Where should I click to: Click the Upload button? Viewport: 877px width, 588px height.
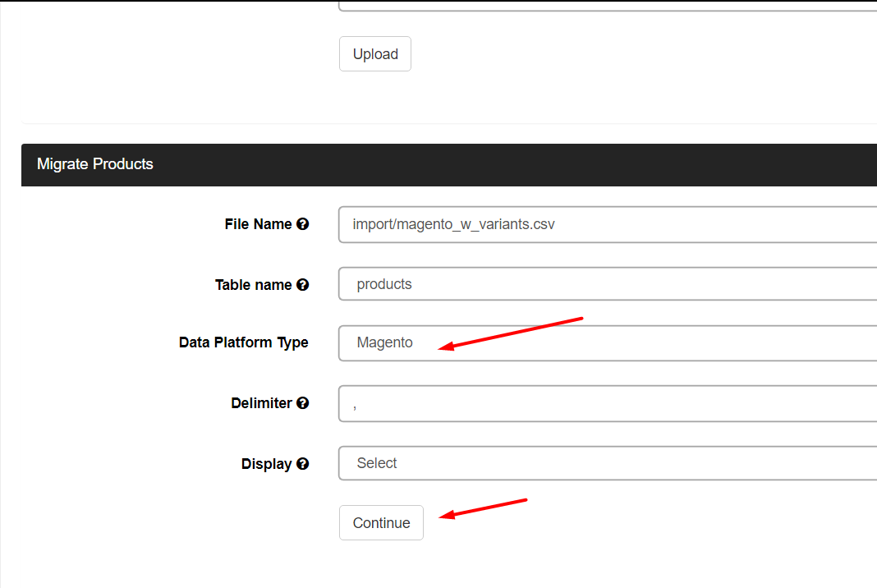point(374,53)
